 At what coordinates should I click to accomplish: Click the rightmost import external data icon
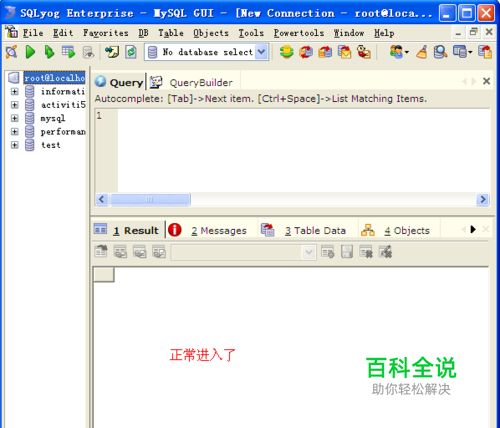[x=485, y=52]
